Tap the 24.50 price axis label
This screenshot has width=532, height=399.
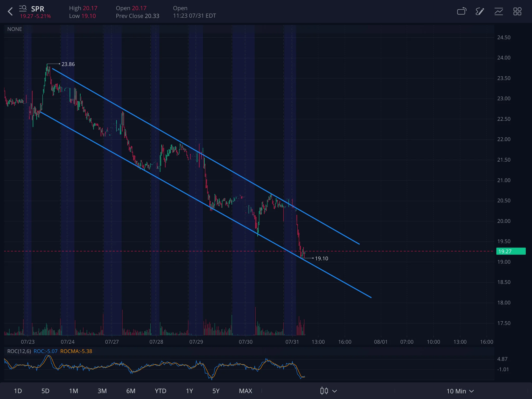point(504,37)
